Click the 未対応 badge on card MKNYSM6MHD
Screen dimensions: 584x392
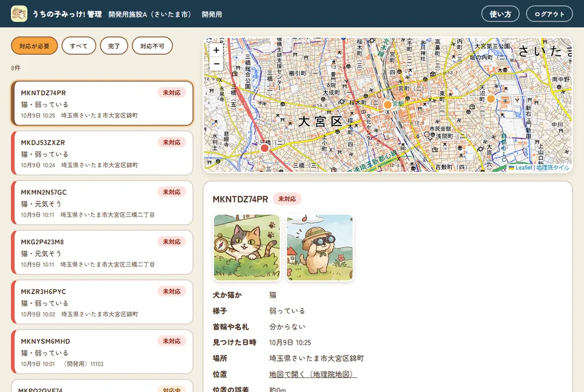172,341
